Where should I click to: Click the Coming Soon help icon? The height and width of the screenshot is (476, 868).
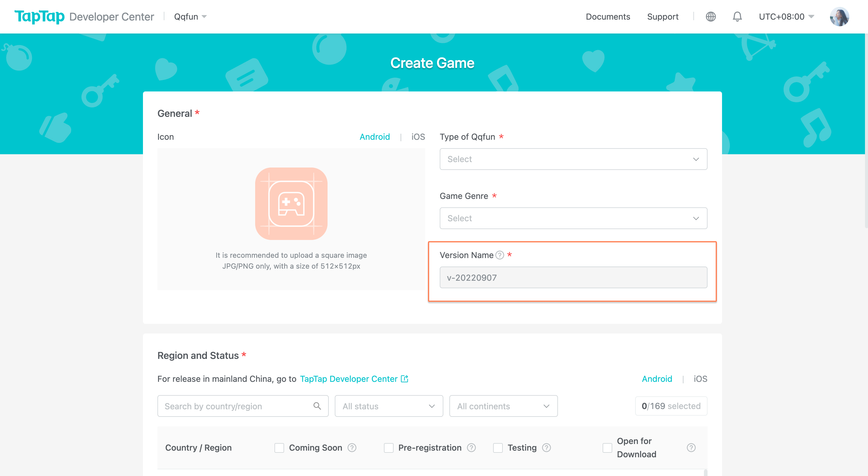[x=352, y=447]
